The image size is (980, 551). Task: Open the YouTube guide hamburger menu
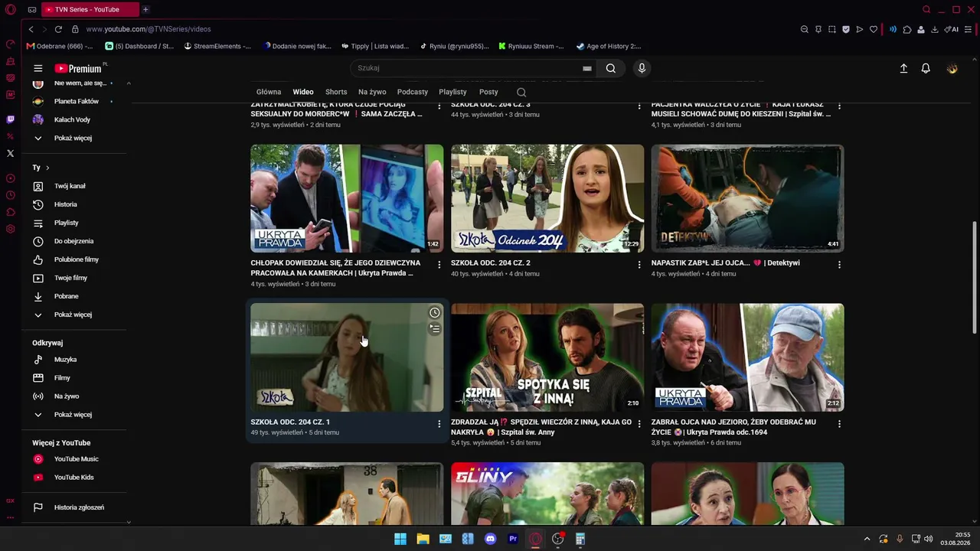pos(38,68)
